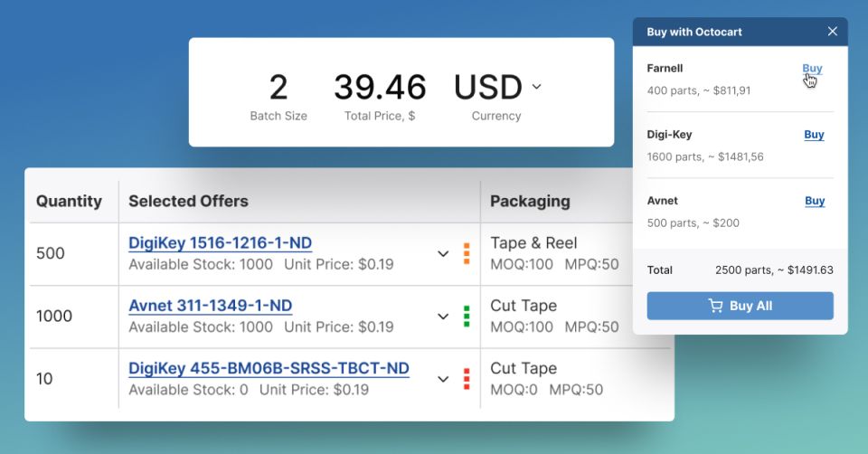868x454 pixels.
Task: Open the DigiKey 1516-1216-1-ND link
Action: (220, 242)
